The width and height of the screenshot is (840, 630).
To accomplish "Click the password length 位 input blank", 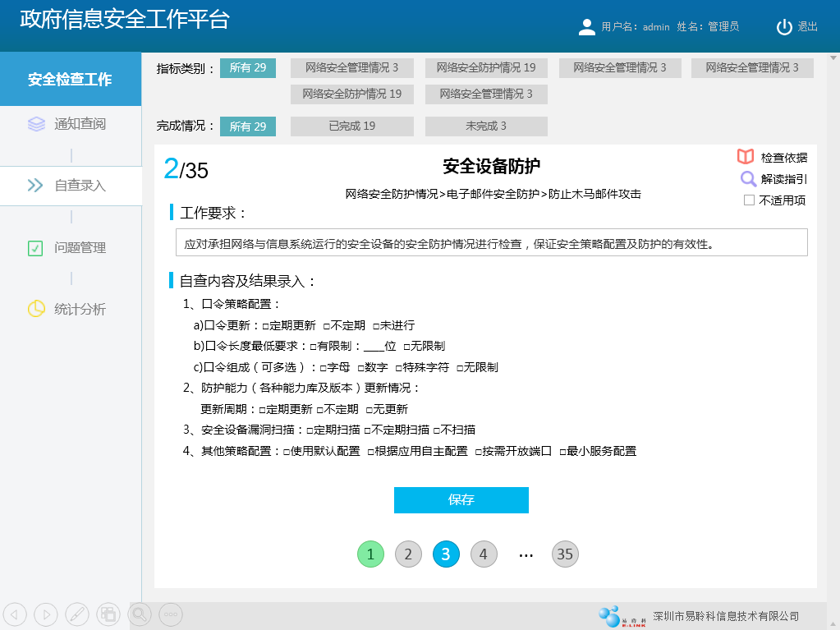I will tap(374, 347).
